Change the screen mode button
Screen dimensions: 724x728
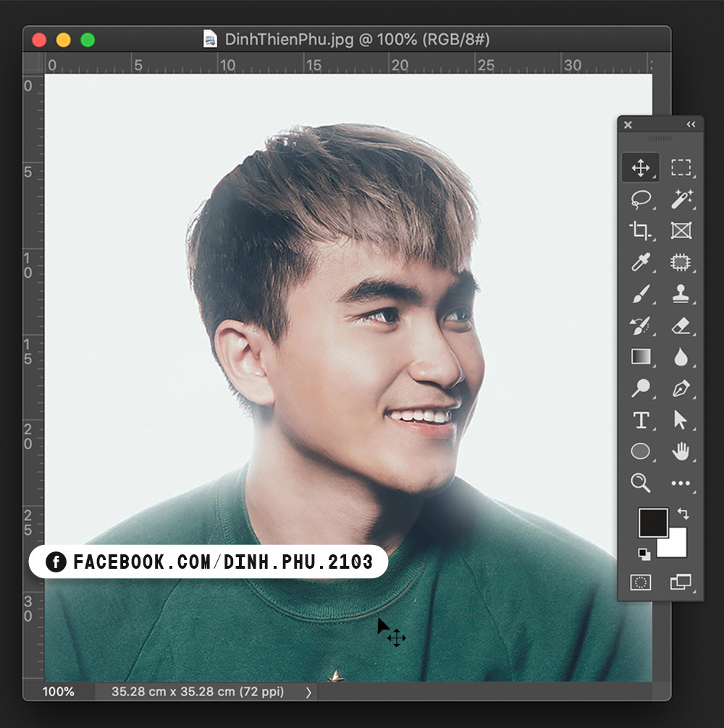click(681, 582)
